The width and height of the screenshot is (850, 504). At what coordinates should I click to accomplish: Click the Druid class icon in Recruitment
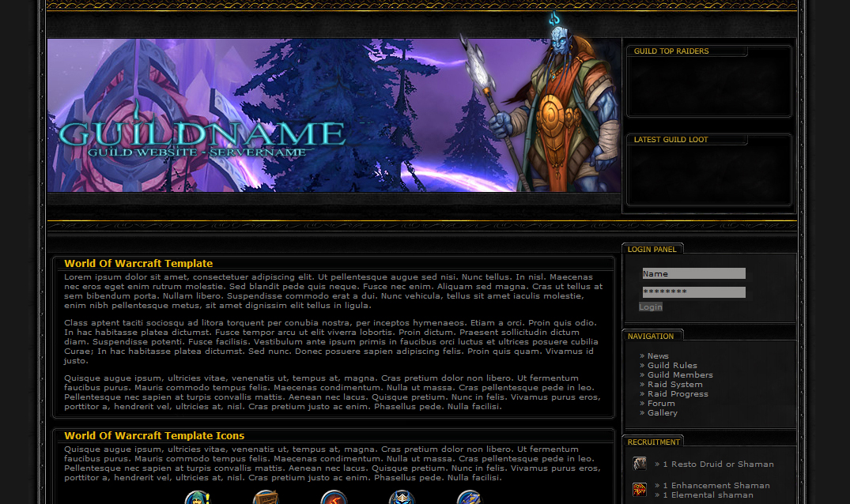tap(639, 464)
